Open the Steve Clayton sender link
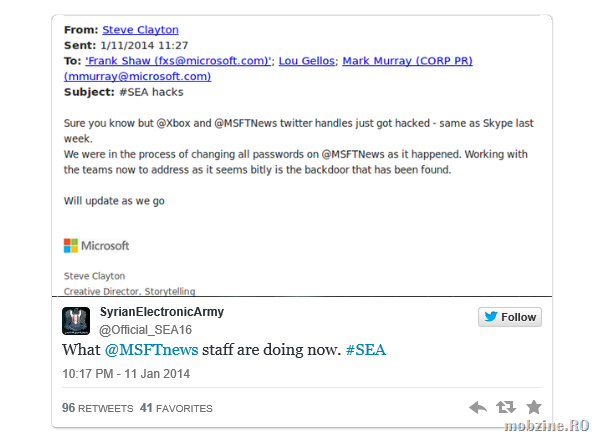This screenshot has height=437, width=595. click(x=140, y=30)
